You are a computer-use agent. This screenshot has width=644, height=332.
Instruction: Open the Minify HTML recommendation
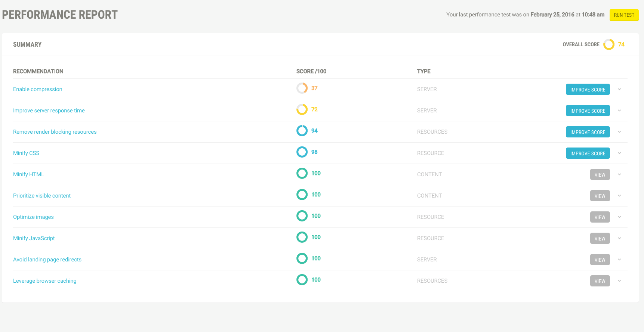click(29, 174)
